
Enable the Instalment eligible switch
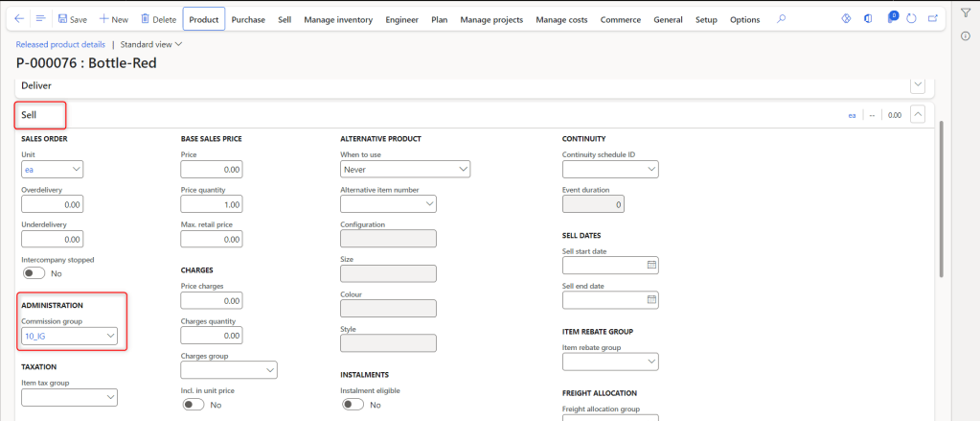(x=353, y=405)
